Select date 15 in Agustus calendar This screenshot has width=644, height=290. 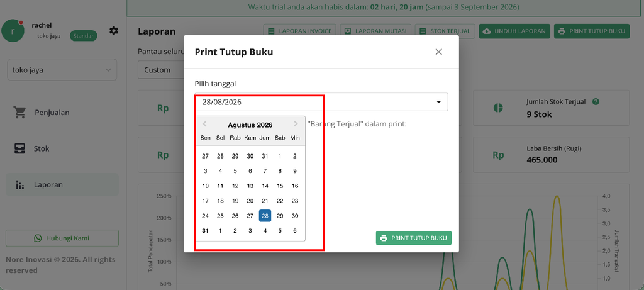pyautogui.click(x=280, y=186)
